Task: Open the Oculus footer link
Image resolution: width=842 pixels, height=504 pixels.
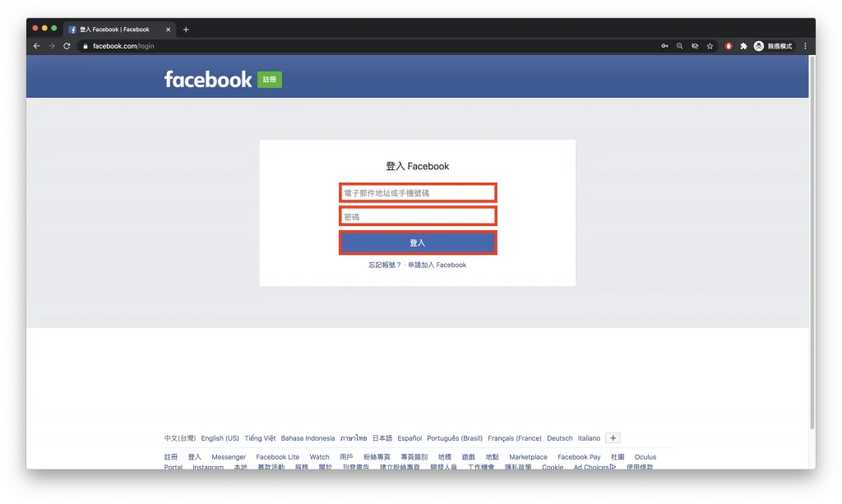Action: point(645,457)
